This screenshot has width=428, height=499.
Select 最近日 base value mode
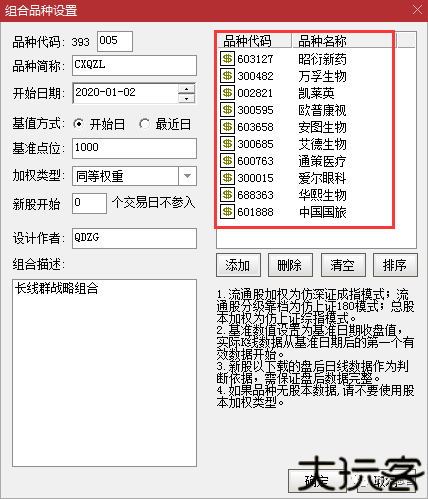(144, 124)
